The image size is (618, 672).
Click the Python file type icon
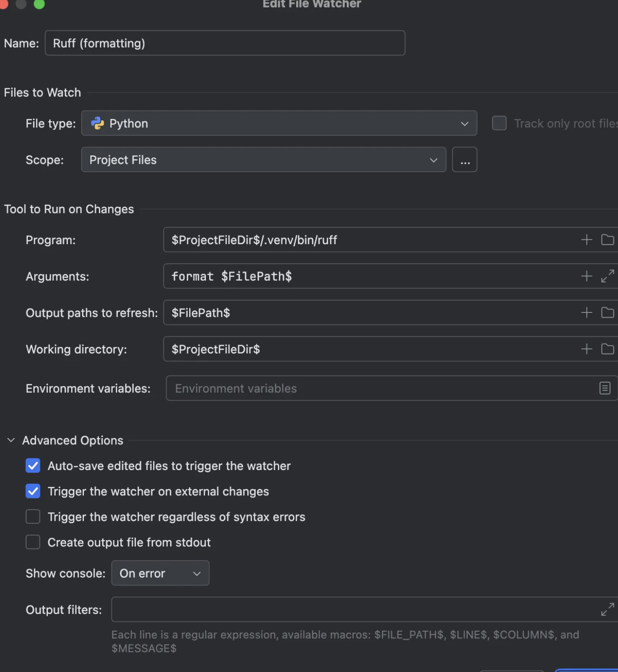[x=97, y=123]
